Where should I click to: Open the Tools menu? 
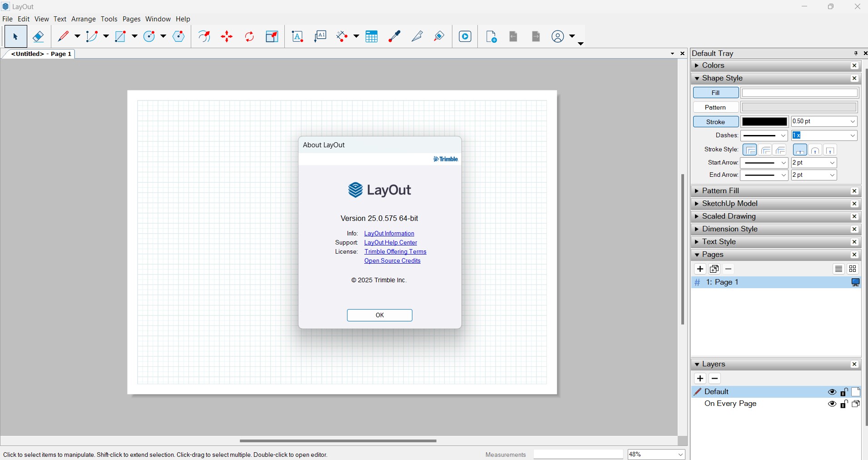tap(109, 19)
